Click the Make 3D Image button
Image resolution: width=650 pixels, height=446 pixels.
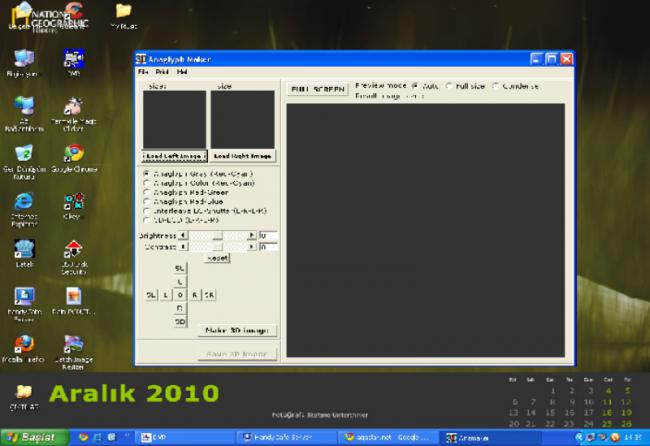[237, 330]
